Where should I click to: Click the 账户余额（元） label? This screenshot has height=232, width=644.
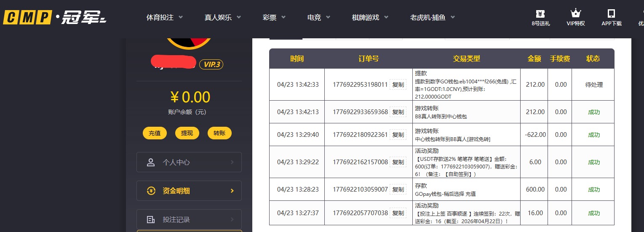187,112
